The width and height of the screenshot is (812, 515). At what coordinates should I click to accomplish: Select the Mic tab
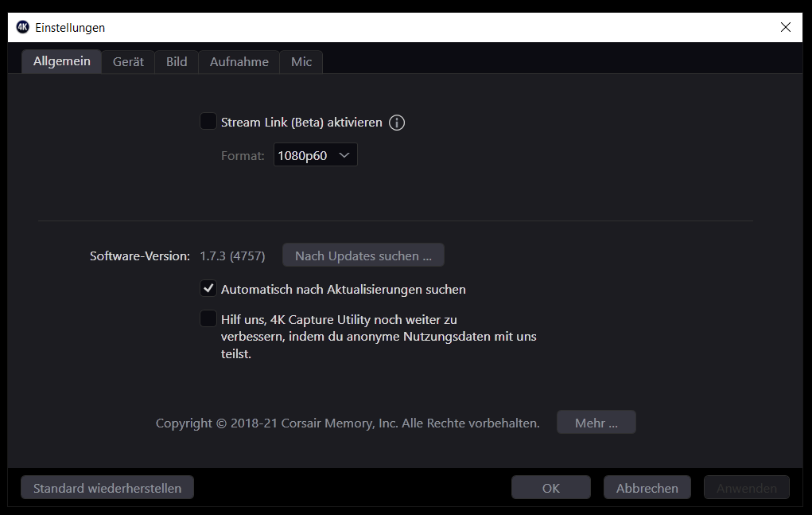(301, 62)
